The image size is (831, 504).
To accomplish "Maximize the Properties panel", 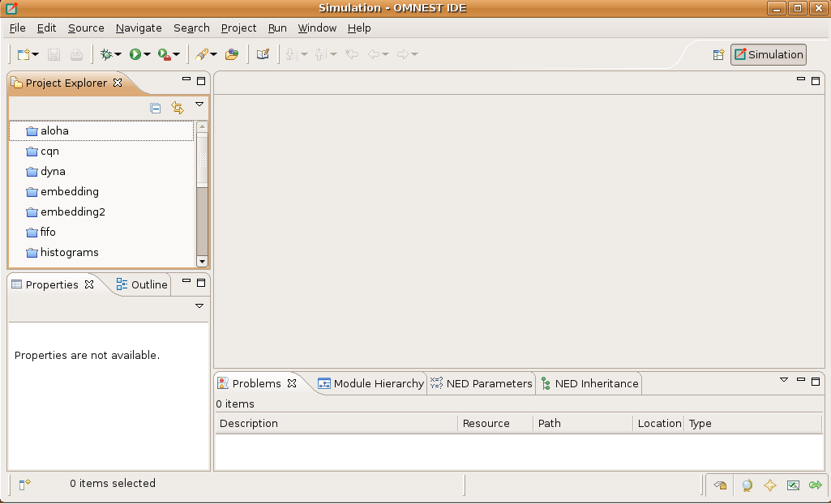I will pos(201,283).
